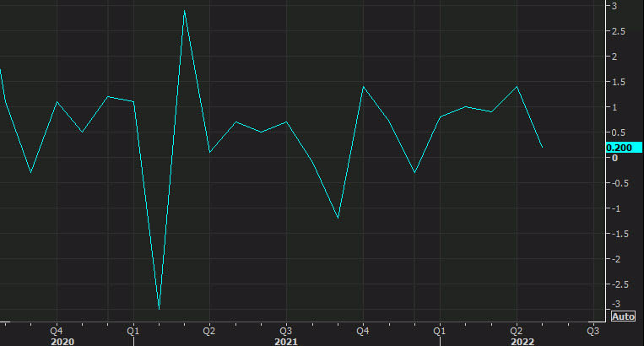644x346 pixels.
Task: Click the Q2 2022 axis label
Action: click(x=517, y=331)
